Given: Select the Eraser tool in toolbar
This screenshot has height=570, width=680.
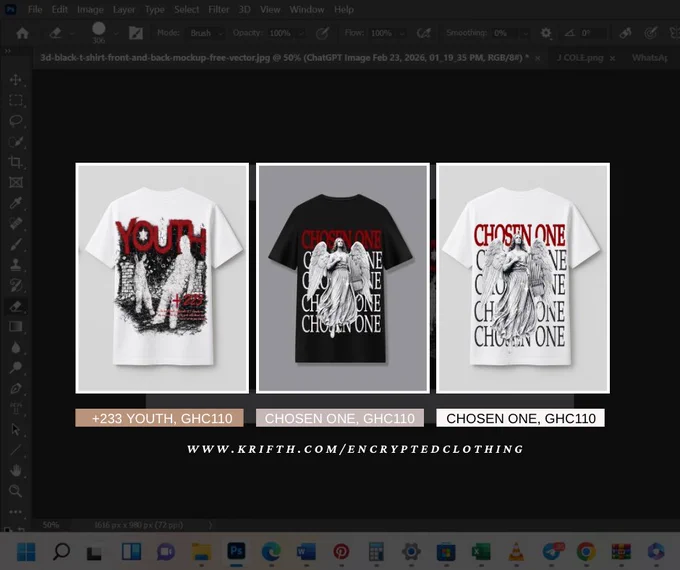Looking at the screenshot, I should click(x=16, y=306).
